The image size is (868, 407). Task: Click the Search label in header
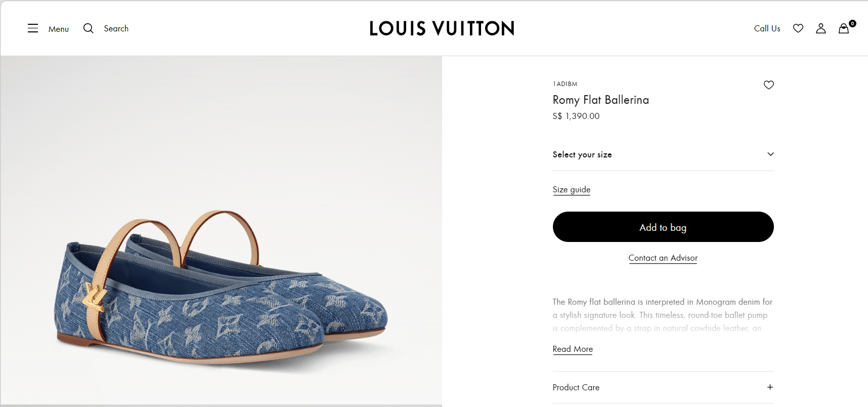116,28
